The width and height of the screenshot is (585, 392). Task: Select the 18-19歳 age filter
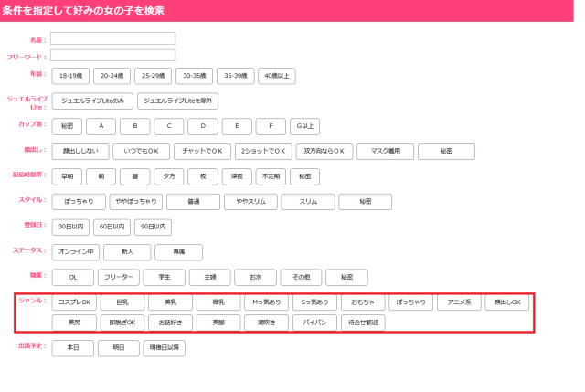point(69,76)
